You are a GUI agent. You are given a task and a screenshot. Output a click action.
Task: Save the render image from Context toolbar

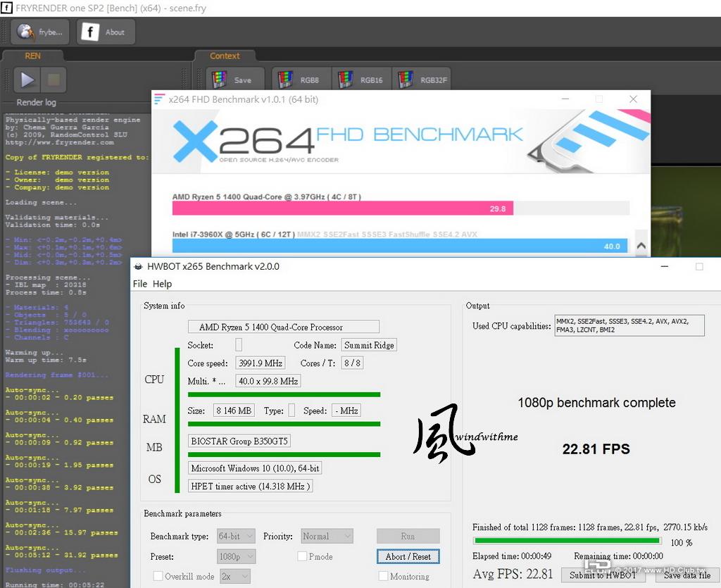click(235, 80)
